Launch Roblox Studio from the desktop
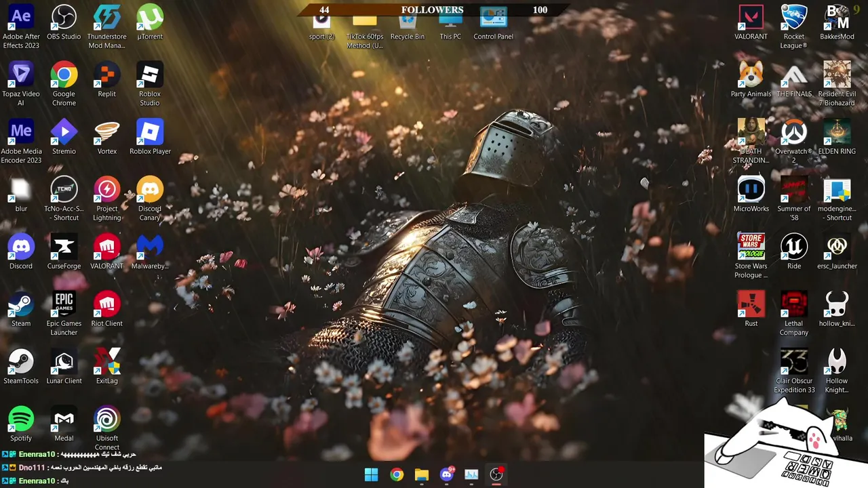The image size is (868, 488). click(x=150, y=74)
